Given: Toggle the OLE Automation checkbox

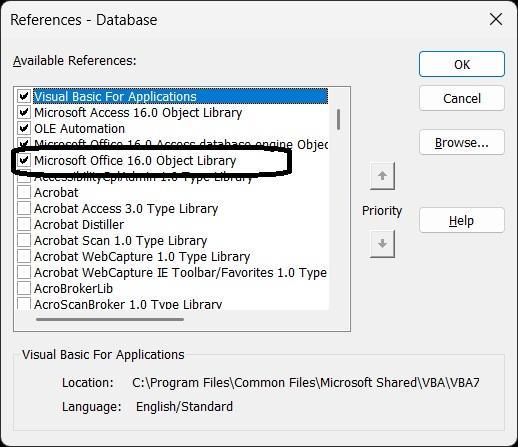Looking at the screenshot, I should pos(24,128).
